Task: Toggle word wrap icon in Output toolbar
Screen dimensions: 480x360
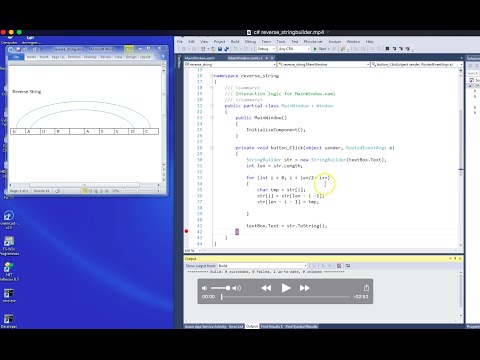Action: pos(348,266)
